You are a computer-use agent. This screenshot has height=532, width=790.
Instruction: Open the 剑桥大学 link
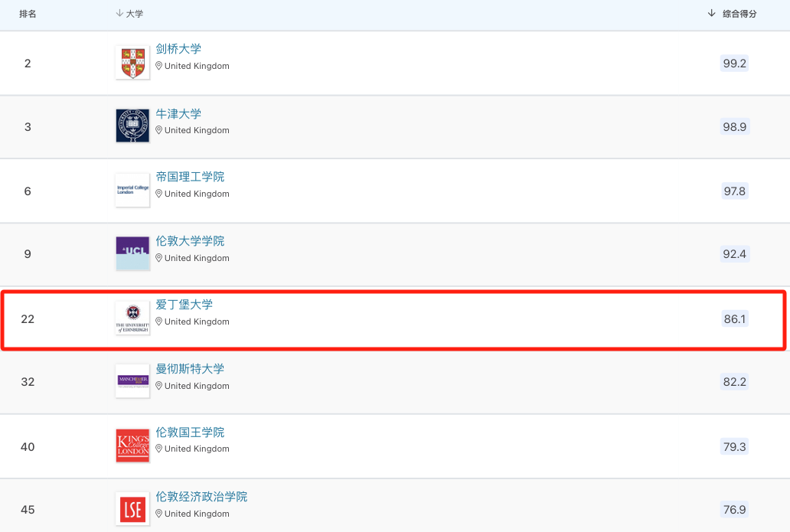tap(178, 49)
